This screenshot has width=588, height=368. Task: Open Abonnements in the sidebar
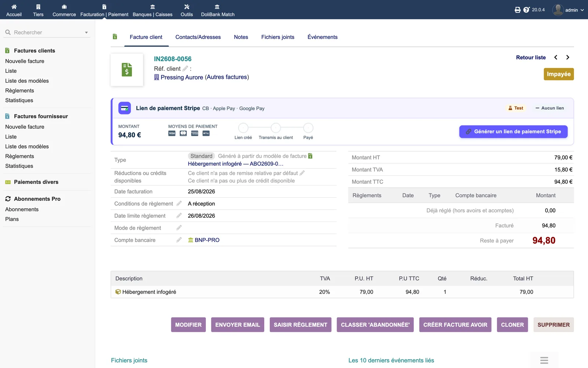pos(22,209)
